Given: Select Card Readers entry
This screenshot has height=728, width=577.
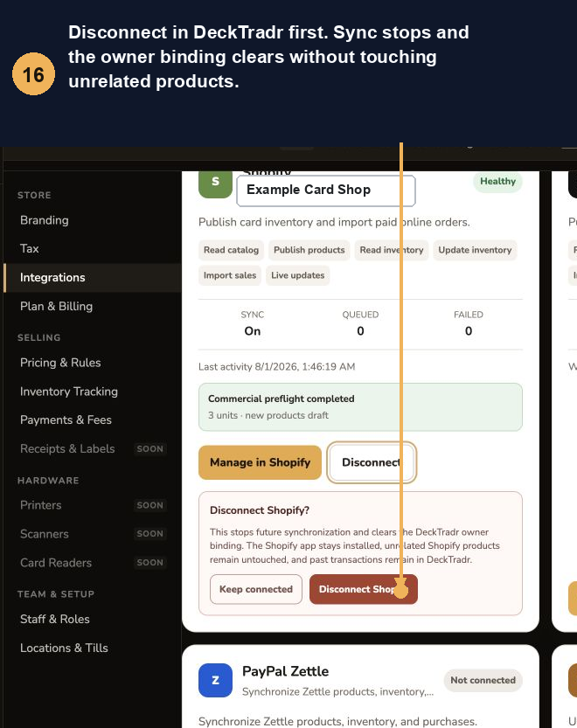Looking at the screenshot, I should (x=56, y=563).
